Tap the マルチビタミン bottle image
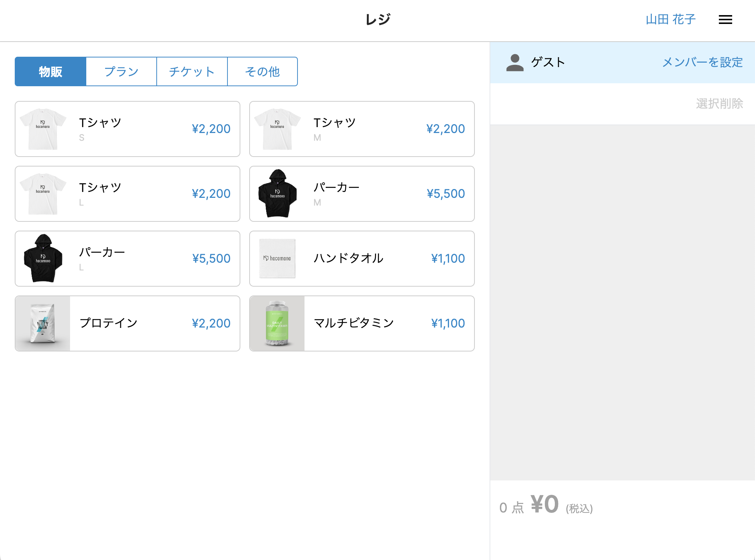This screenshot has height=560, width=755. tap(277, 323)
